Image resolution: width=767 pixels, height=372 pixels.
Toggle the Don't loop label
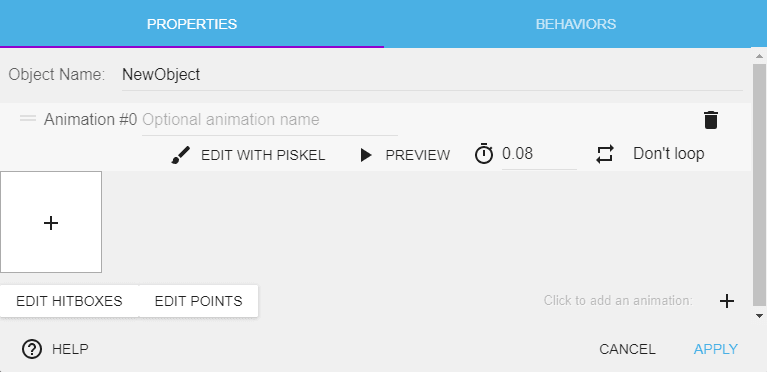[669, 154]
